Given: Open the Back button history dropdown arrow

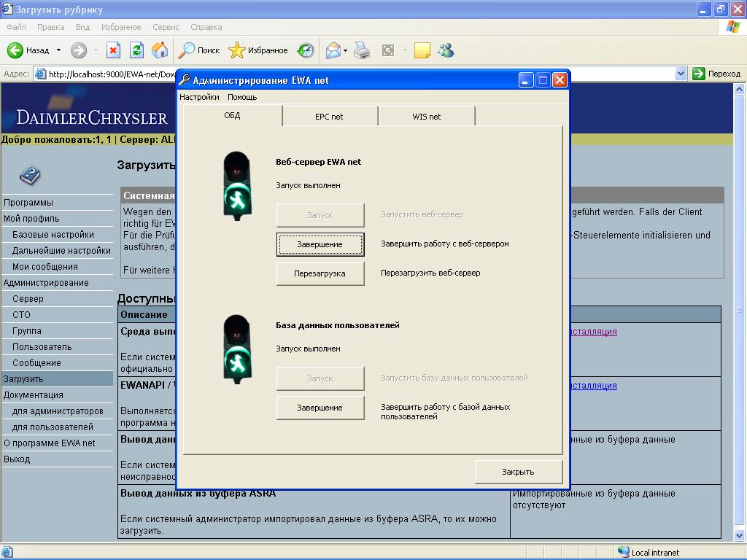Looking at the screenshot, I should click(x=58, y=50).
